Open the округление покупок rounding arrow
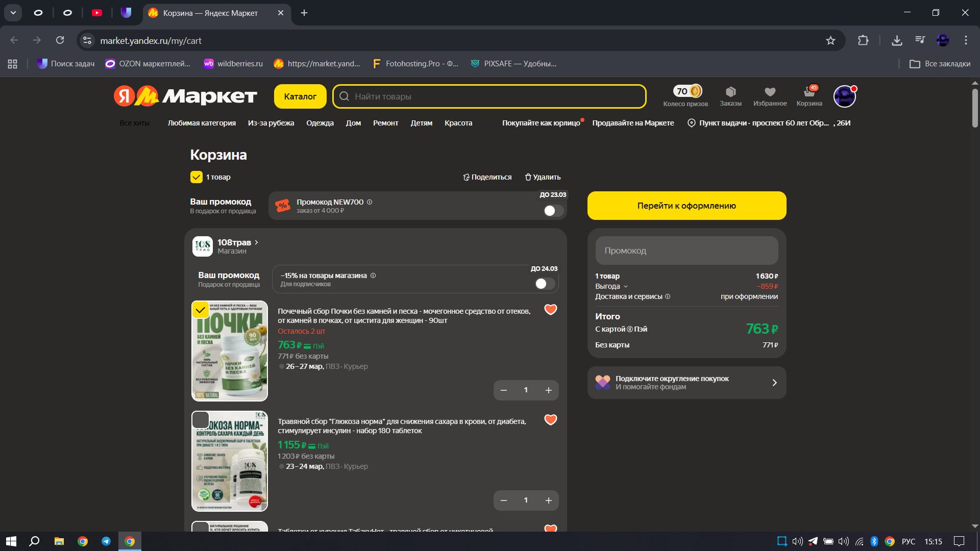This screenshot has height=551, width=980. click(774, 383)
